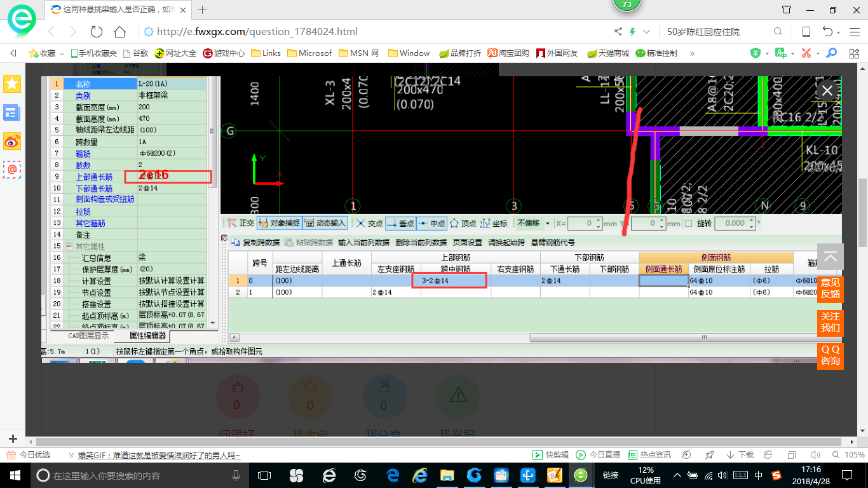Viewport: 868px width, 488px height.
Task: Open 淘宝团购 bookmark
Action: pyautogui.click(x=508, y=53)
